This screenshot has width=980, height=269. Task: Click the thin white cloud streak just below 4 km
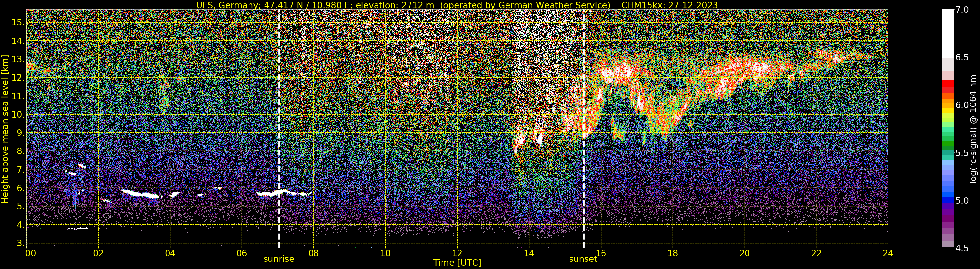(x=78, y=229)
